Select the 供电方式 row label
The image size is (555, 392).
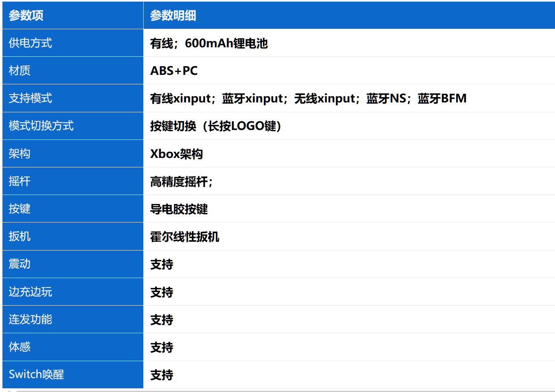pyautogui.click(x=30, y=43)
